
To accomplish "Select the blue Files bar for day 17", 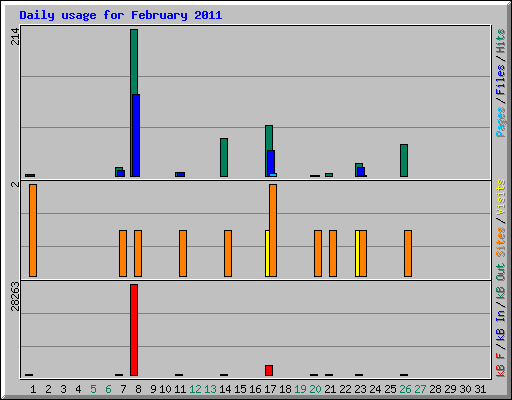I will pyautogui.click(x=271, y=162).
